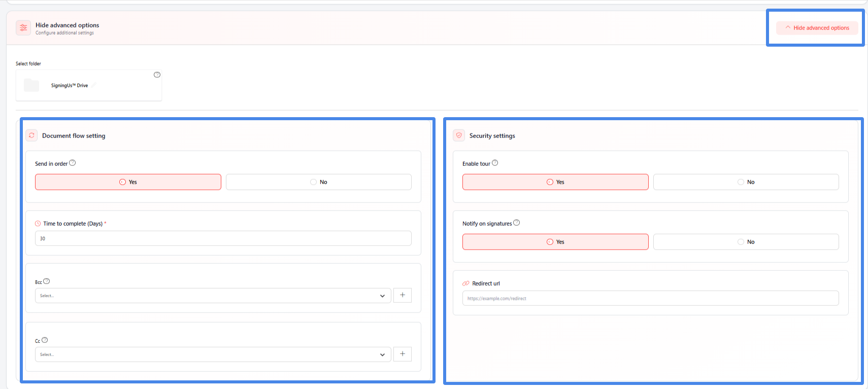The width and height of the screenshot is (868, 389).
Task: Click the link icon beside Redirect url
Action: 466,284
